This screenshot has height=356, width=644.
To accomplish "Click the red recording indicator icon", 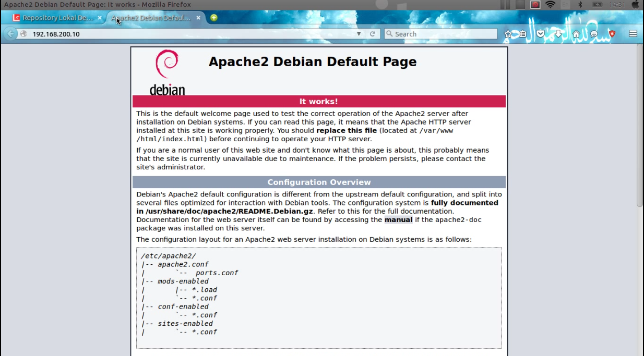I will tap(535, 5).
